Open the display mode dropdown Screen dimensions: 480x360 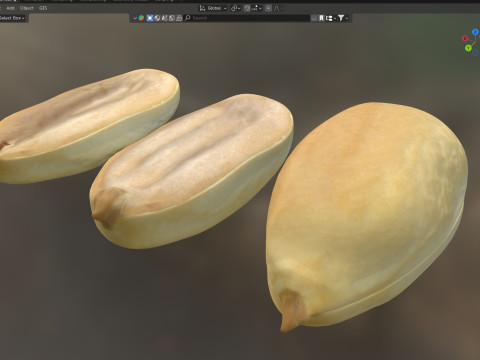point(331,18)
